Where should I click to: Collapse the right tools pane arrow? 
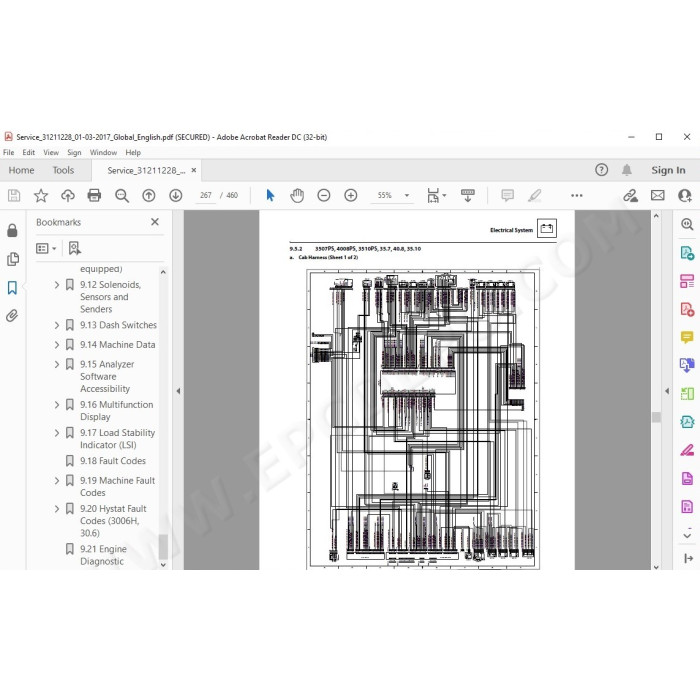[667, 391]
